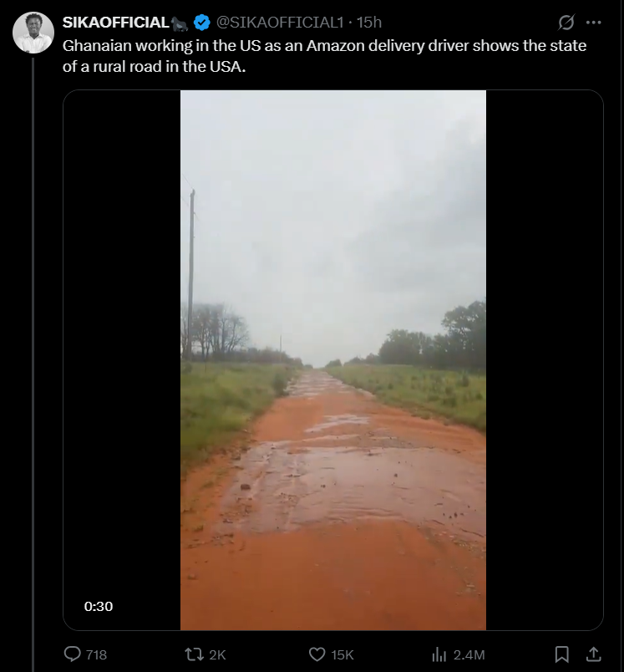Open the 15h timestamp link
The image size is (624, 672).
tap(369, 23)
